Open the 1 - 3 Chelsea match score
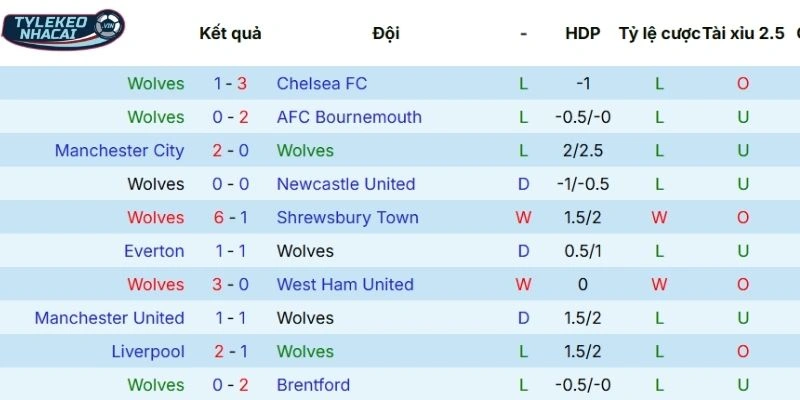The height and width of the screenshot is (400, 800). (x=230, y=84)
